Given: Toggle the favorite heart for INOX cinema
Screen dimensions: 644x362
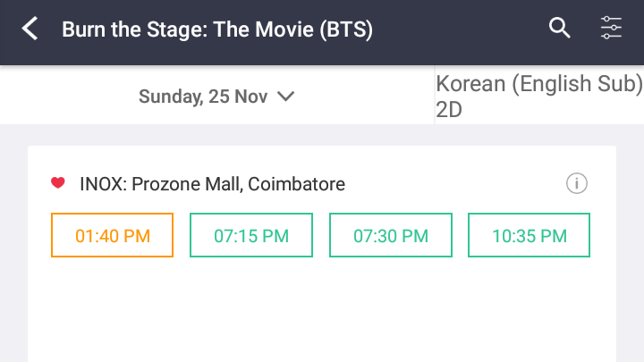Looking at the screenshot, I should click(x=58, y=183).
